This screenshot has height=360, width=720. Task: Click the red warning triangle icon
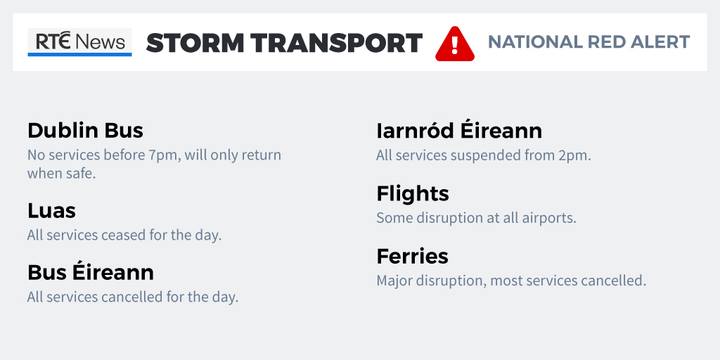455,44
